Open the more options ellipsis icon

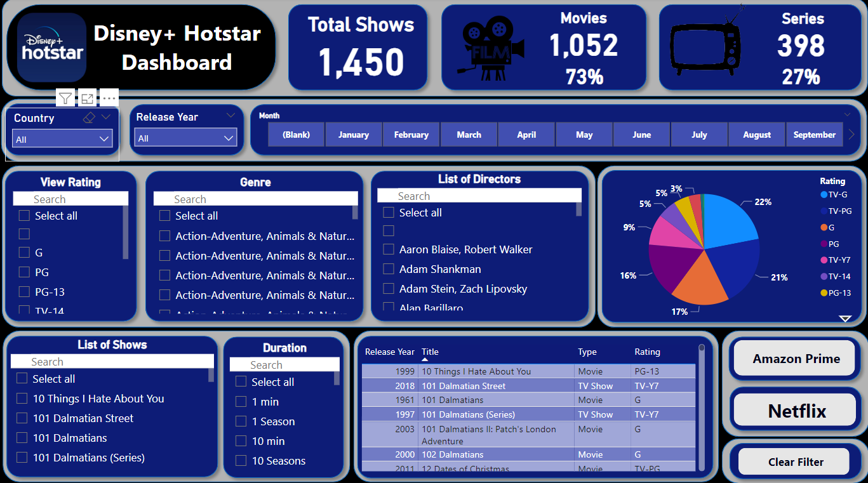coord(109,98)
